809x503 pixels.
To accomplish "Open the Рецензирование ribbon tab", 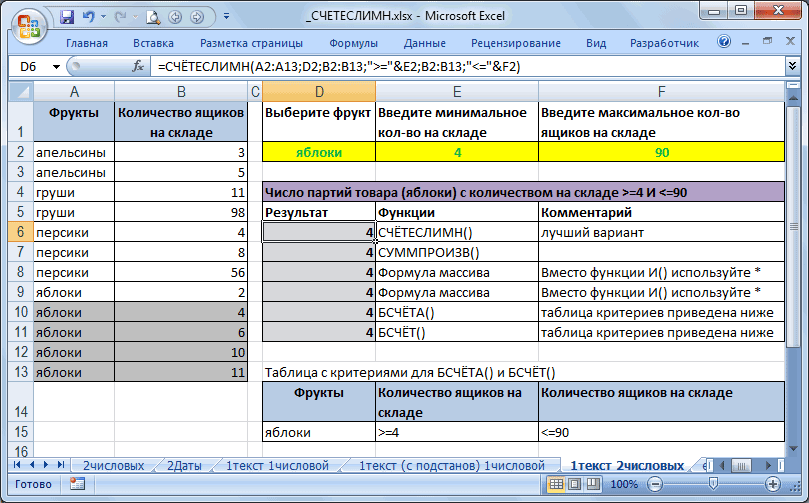I will pyautogui.click(x=515, y=43).
